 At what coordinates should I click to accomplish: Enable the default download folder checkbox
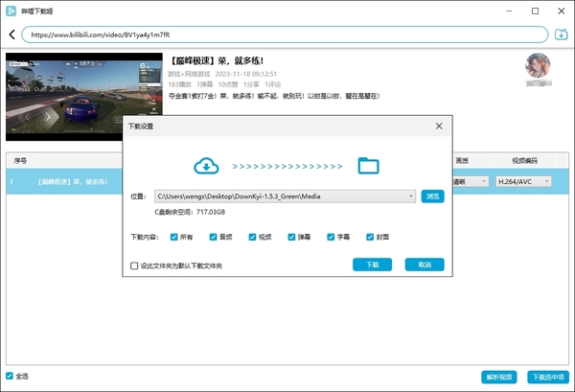134,265
